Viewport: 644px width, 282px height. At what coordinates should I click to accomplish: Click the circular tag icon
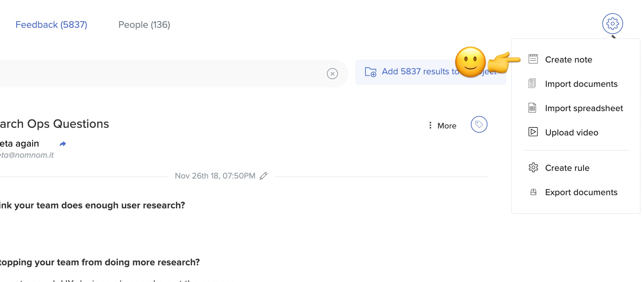479,124
